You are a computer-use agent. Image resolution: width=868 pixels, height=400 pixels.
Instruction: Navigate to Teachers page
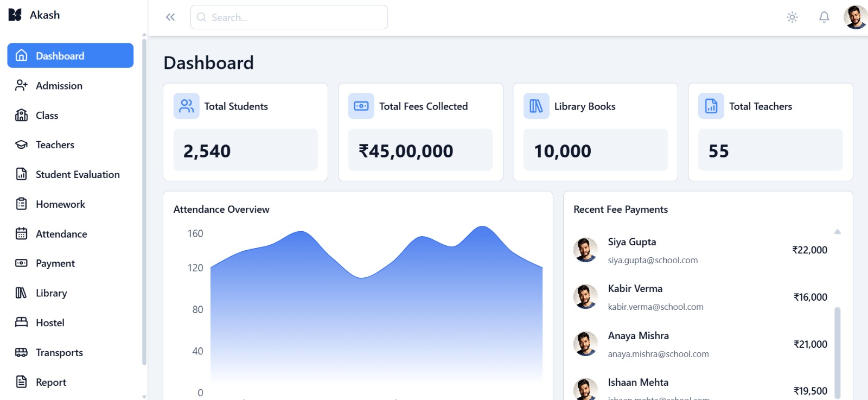point(71,144)
